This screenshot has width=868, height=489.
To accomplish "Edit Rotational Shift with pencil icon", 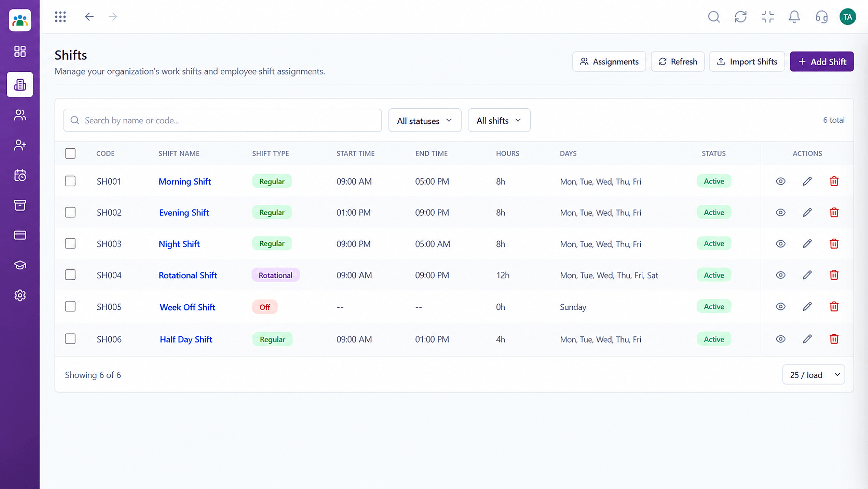I will tap(807, 275).
